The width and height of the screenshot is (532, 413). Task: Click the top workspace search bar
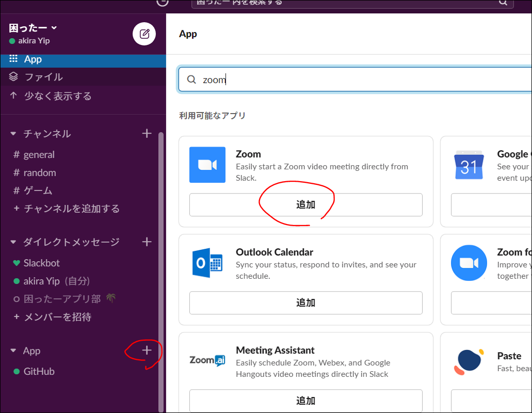pyautogui.click(x=352, y=4)
